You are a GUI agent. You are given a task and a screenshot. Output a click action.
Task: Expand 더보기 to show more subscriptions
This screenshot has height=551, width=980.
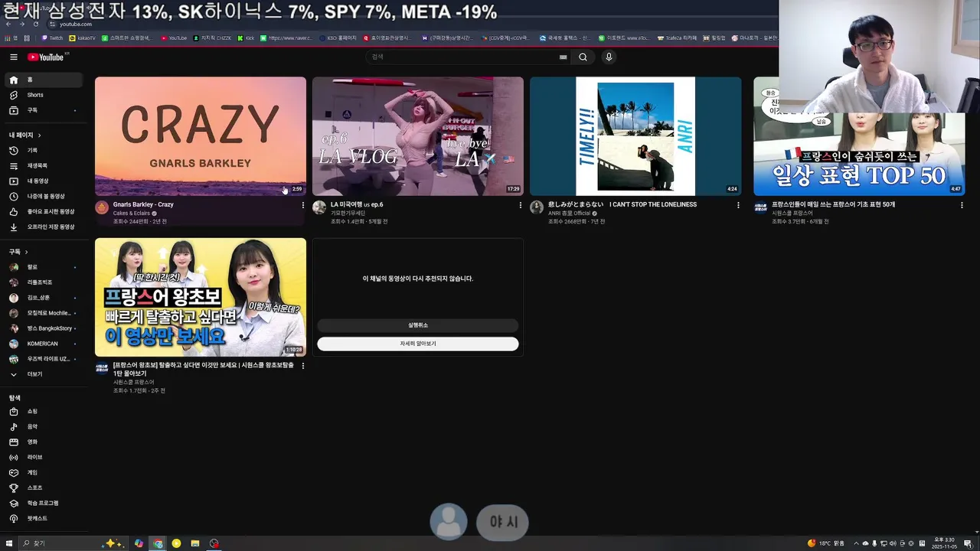point(44,374)
